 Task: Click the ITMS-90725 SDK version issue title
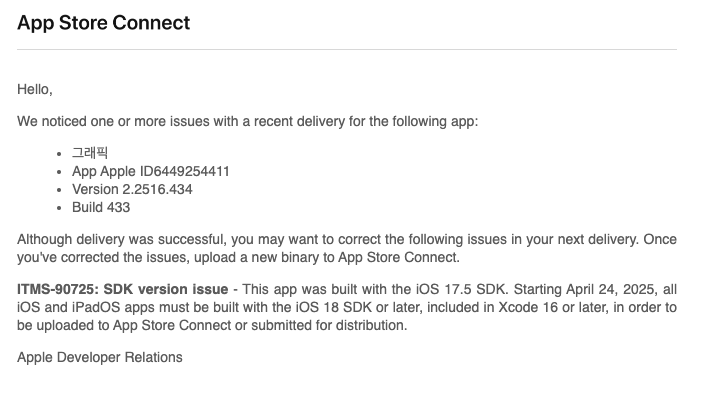[x=122, y=290]
